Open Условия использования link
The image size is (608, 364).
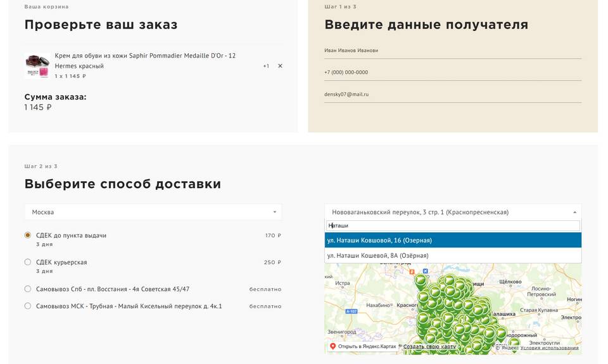[549, 348]
